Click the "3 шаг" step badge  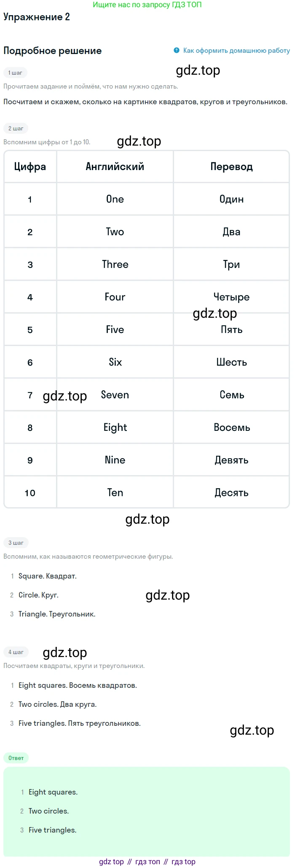pyautogui.click(x=16, y=543)
